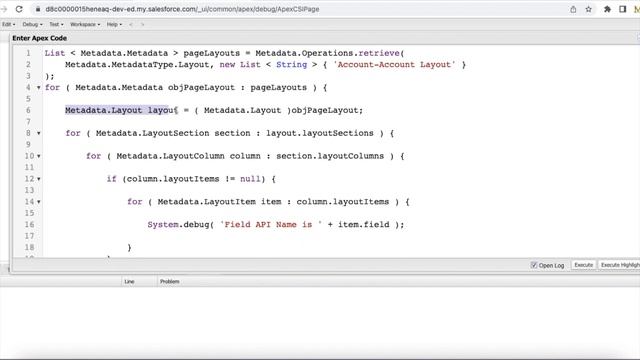The height and width of the screenshot is (360, 640).
Task: Click 'item.field' on line 16
Action: point(363,224)
